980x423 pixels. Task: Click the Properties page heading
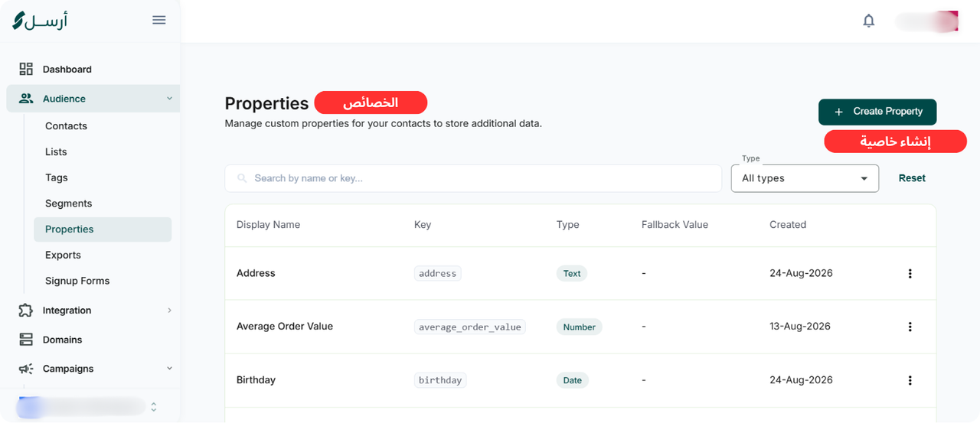266,103
